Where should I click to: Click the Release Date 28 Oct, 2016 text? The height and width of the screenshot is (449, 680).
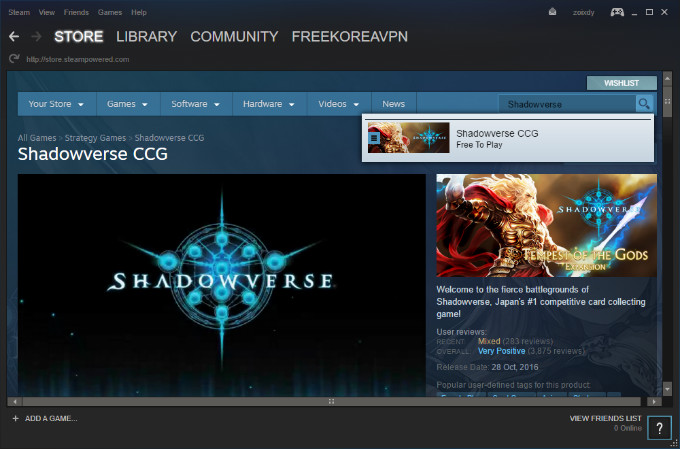pyautogui.click(x=487, y=367)
